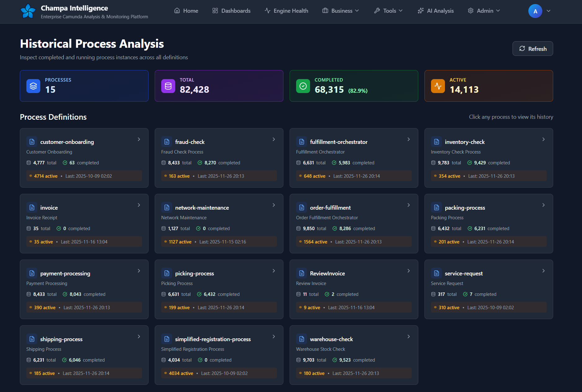
Task: Click the green Completed checkmark icon
Action: [303, 86]
